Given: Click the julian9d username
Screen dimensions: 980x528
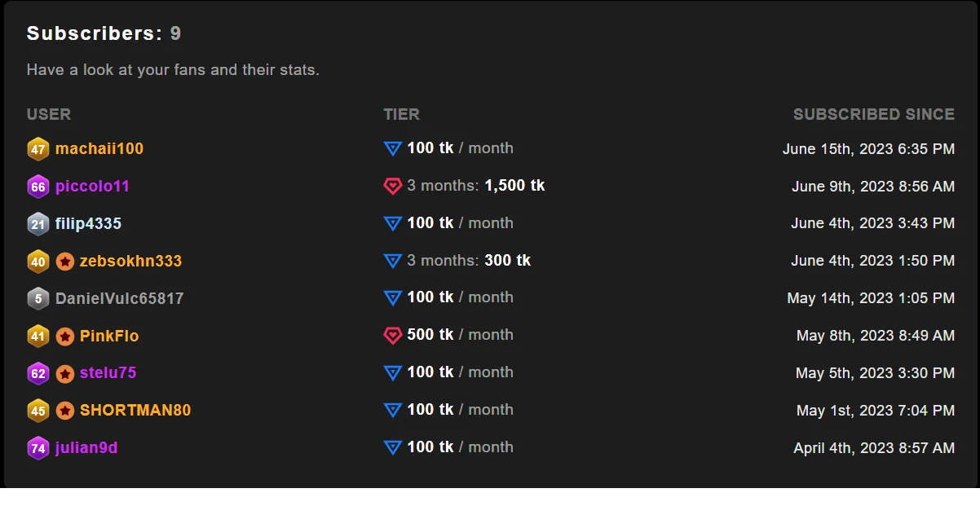Looking at the screenshot, I should [x=86, y=448].
